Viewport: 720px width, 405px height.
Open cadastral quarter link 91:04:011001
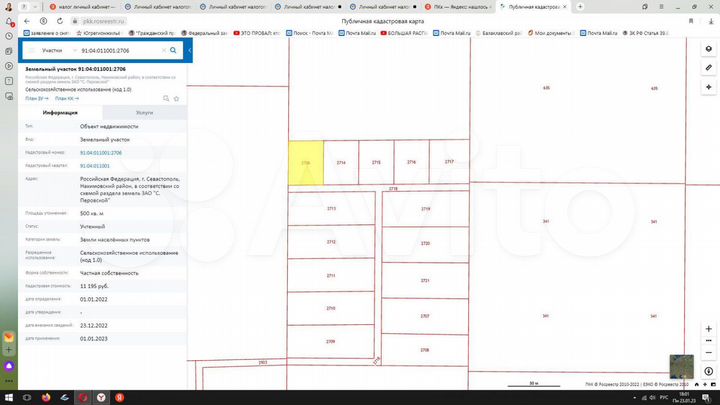(x=94, y=165)
